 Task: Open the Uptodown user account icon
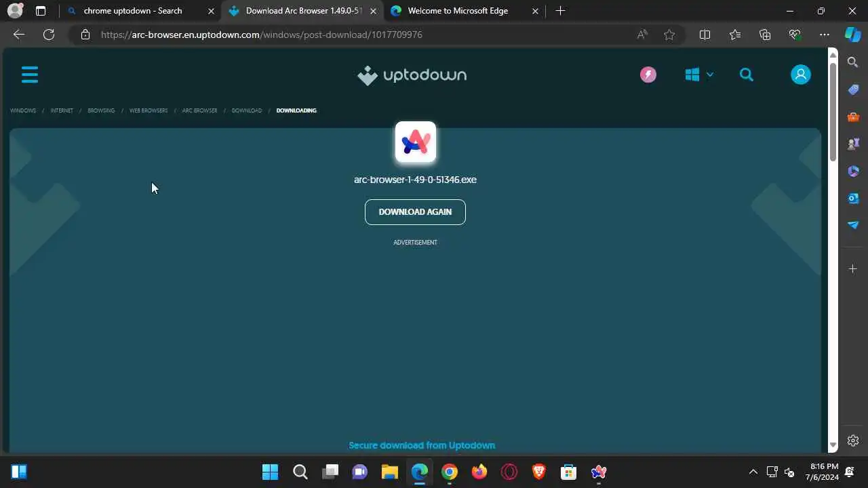click(x=801, y=75)
